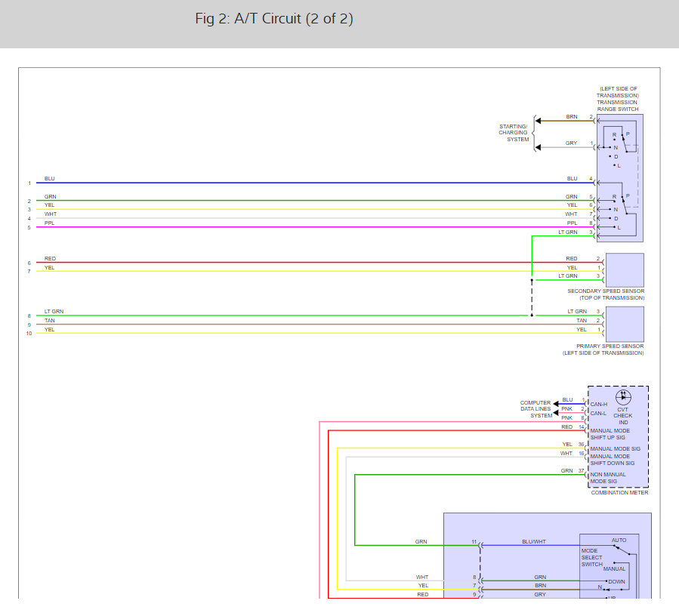Click "(TOP OF TRANSMISSION)" caption text
Image resolution: width=679 pixels, height=616 pixels.
coord(612,298)
